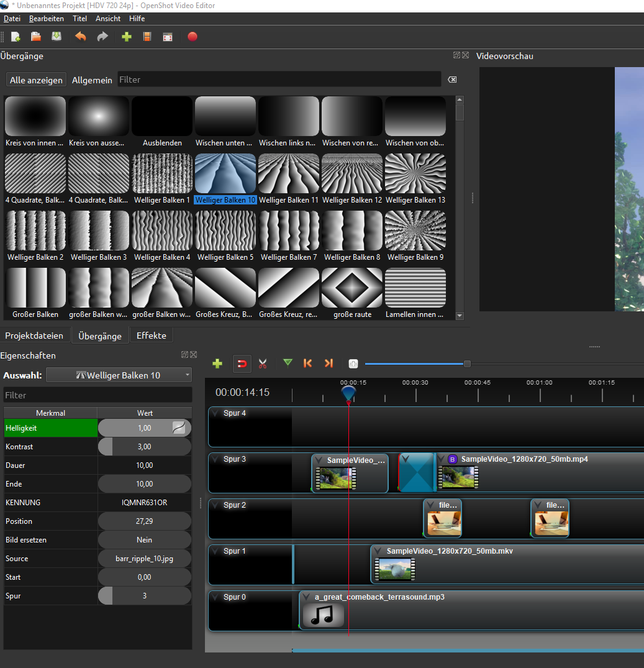
Task: Adjust the timeline zoom slider
Action: tap(467, 364)
